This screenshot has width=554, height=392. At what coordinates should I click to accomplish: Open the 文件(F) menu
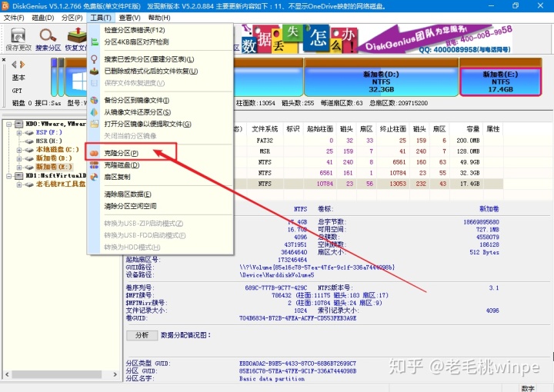point(14,18)
